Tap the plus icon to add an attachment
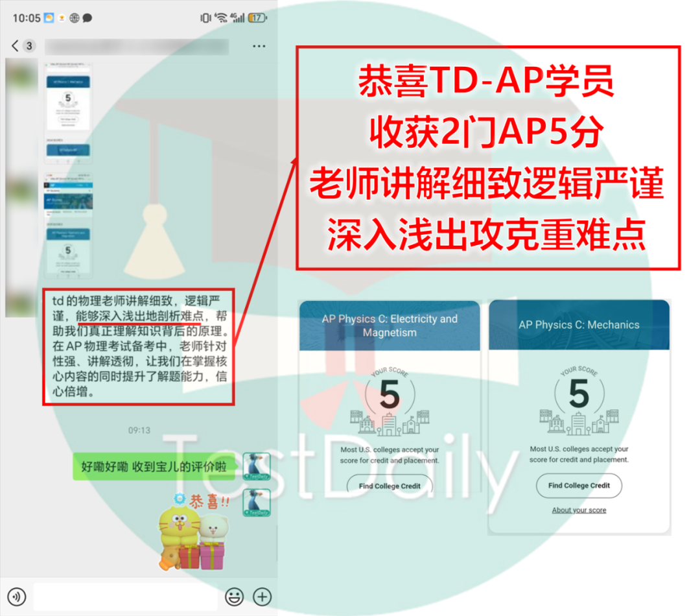 [262, 597]
